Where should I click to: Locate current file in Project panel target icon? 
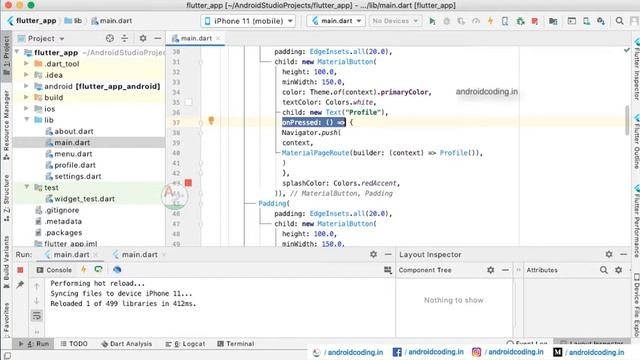coord(110,38)
